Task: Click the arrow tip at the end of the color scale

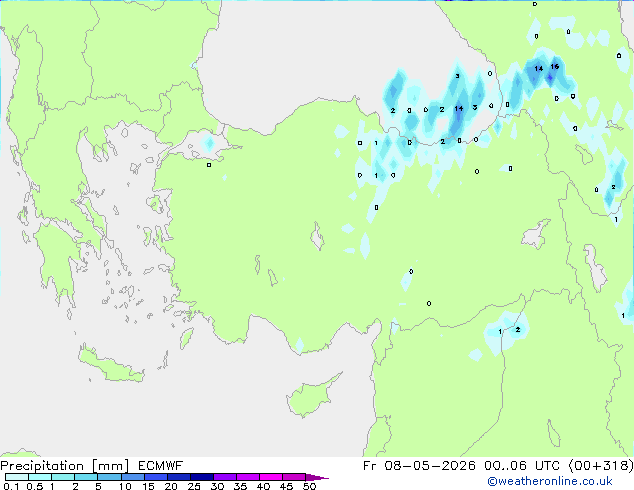Action: (x=317, y=478)
